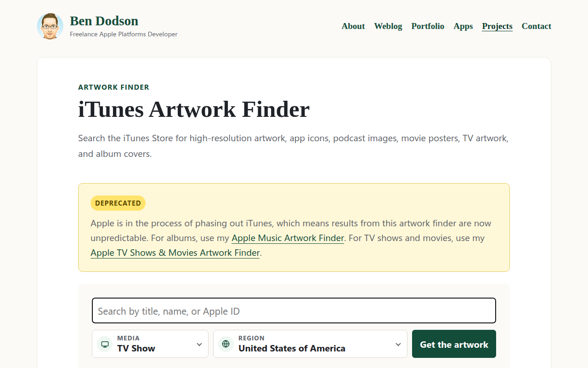This screenshot has width=588, height=368.
Task: Click the yellow DEPRECATED badge
Action: (118, 203)
